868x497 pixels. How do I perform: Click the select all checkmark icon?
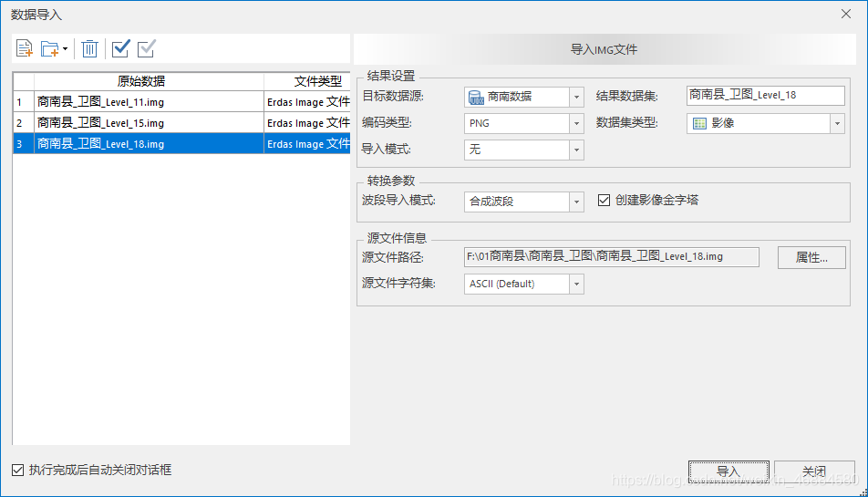120,48
